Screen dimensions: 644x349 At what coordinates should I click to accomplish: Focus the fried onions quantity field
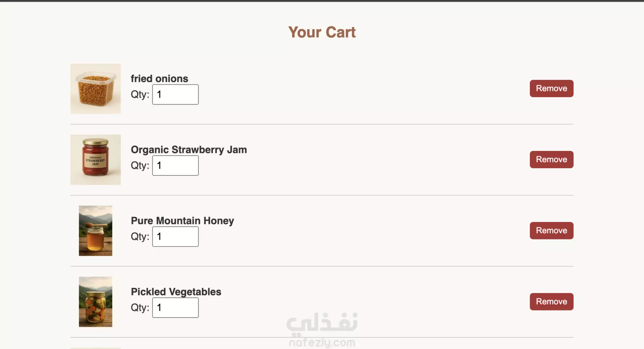click(x=175, y=95)
